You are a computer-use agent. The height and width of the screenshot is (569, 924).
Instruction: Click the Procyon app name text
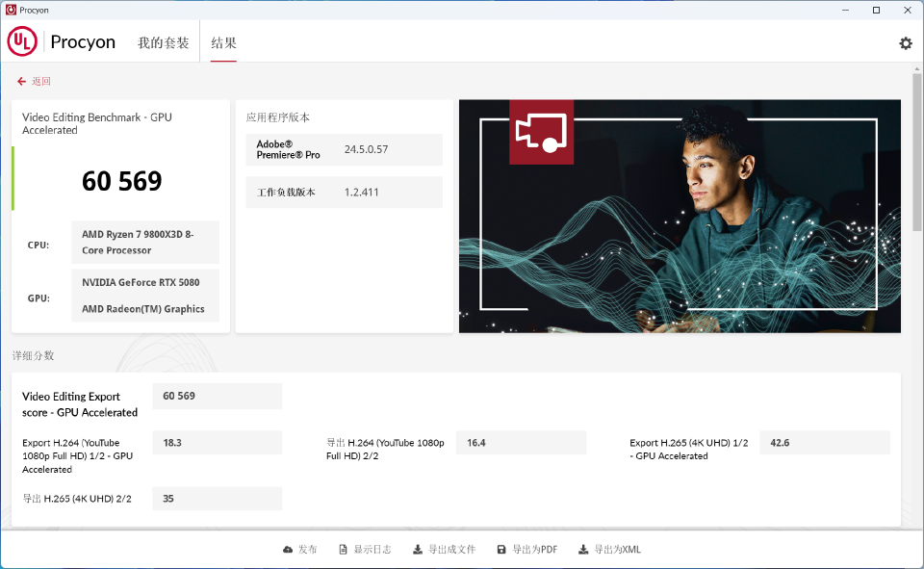click(83, 41)
